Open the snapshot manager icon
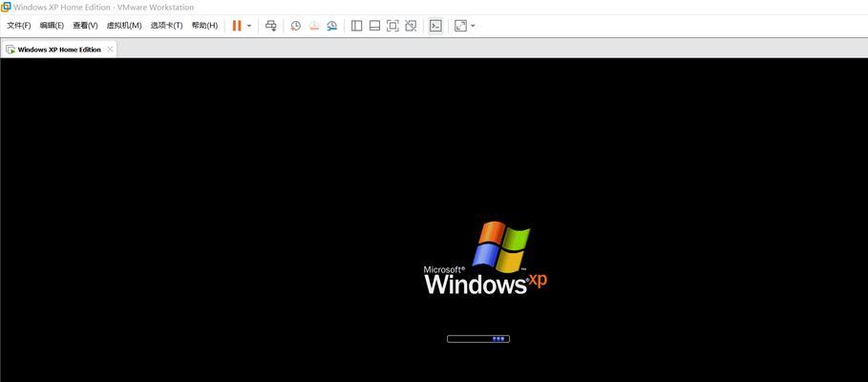Image resolution: width=868 pixels, height=382 pixels. (x=331, y=26)
